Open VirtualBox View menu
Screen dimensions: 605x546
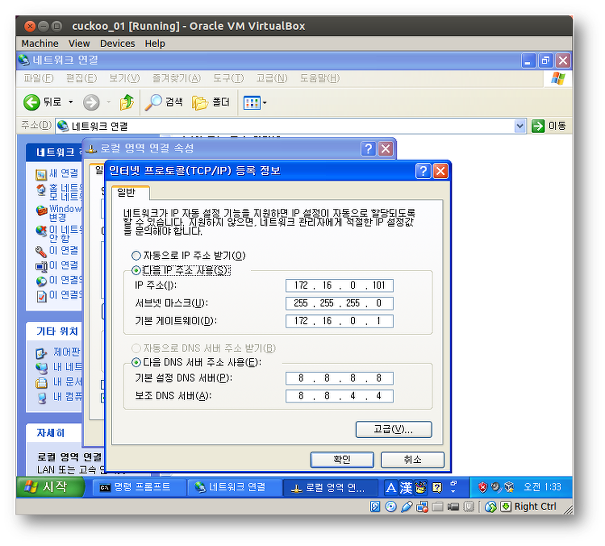(79, 44)
